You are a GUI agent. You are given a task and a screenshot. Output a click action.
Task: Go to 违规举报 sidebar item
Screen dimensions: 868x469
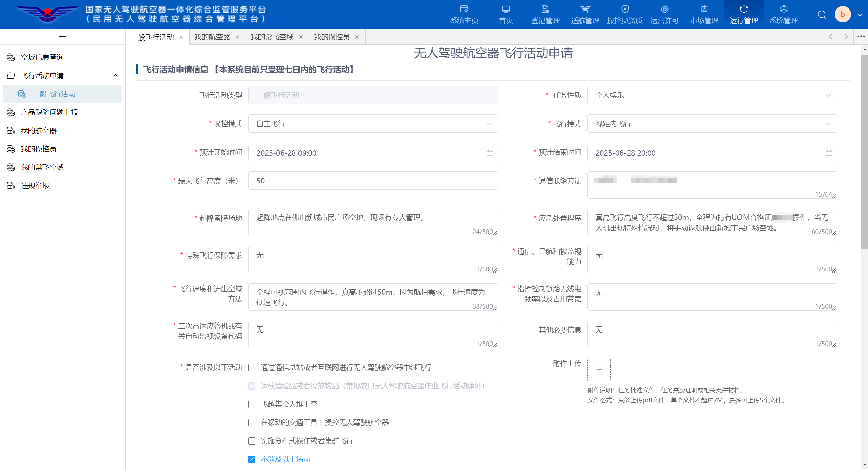(x=35, y=186)
